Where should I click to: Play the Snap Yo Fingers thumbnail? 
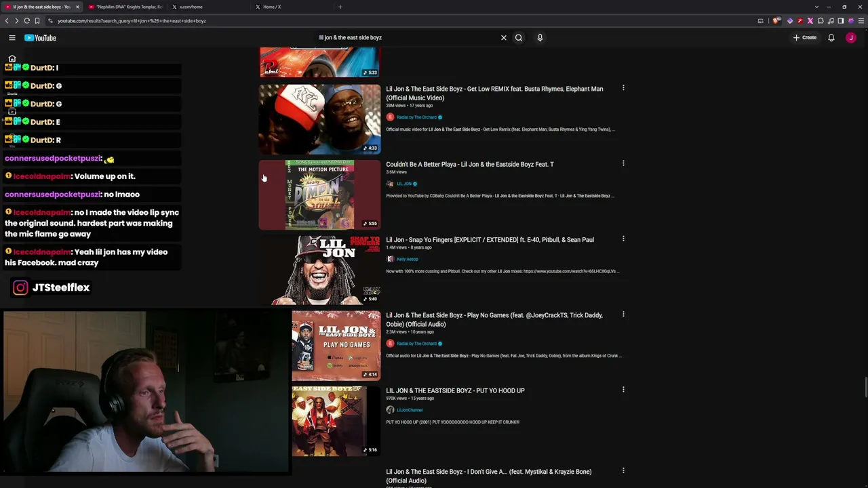pyautogui.click(x=320, y=270)
